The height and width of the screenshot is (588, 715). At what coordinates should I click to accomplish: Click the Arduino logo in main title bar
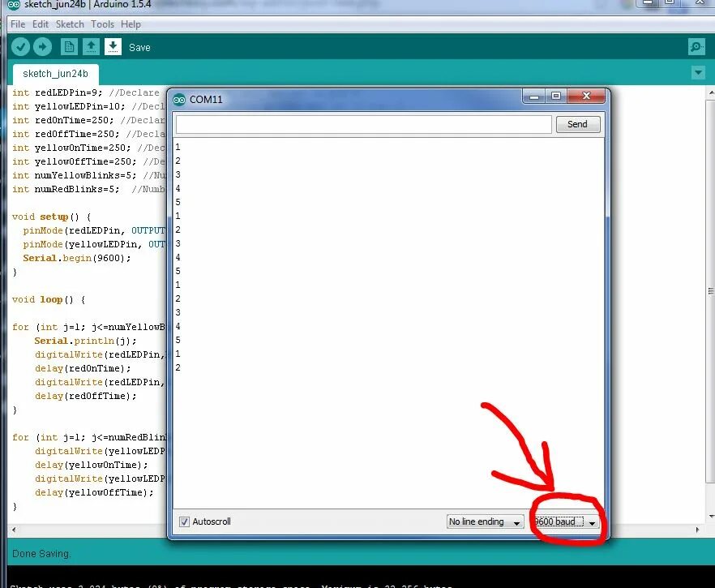pyautogui.click(x=14, y=5)
